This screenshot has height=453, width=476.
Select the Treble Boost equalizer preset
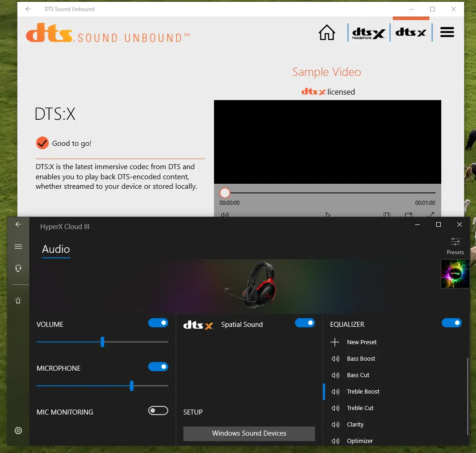(x=396, y=391)
